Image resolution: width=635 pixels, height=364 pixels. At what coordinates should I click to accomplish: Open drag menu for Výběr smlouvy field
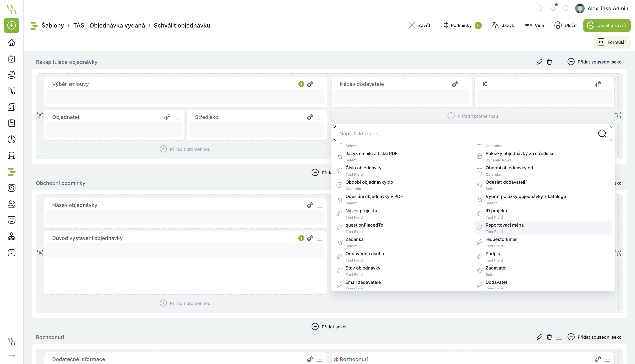[x=320, y=84]
